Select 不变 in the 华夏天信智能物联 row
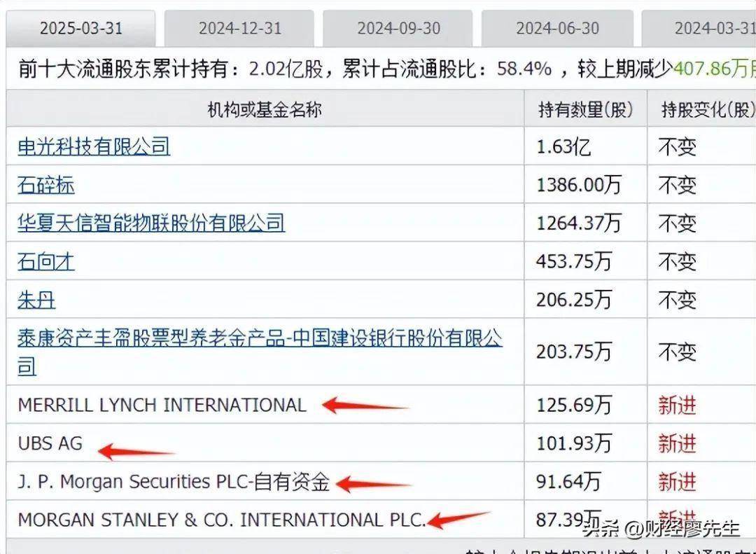 (x=678, y=223)
